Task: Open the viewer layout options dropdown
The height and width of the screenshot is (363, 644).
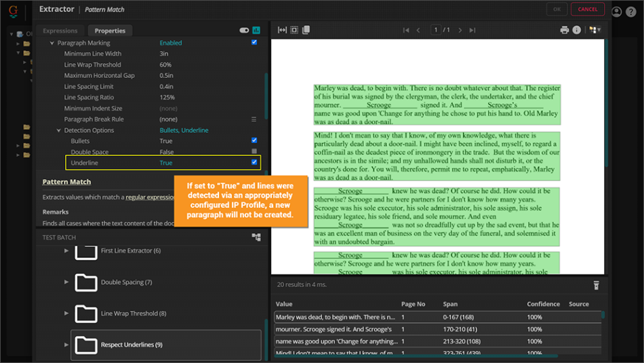Action: pyautogui.click(x=595, y=30)
